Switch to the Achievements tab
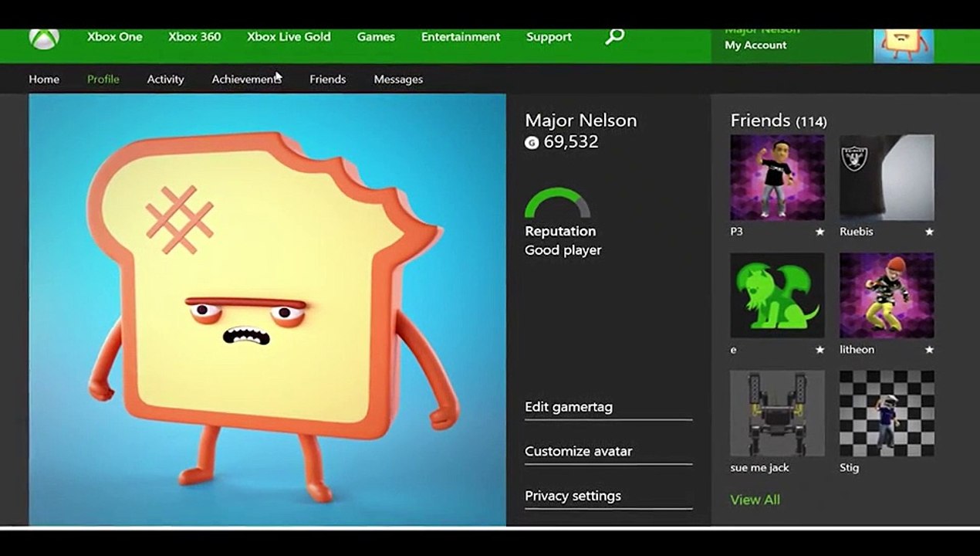The image size is (980, 556). [x=246, y=79]
